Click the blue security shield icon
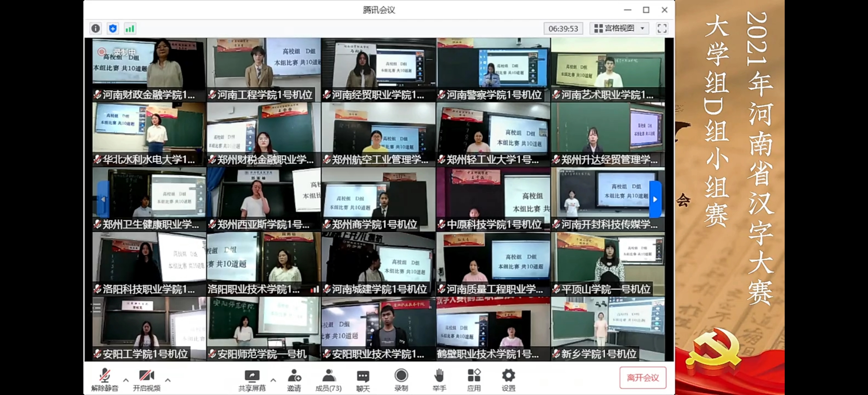868x395 pixels. pyautogui.click(x=113, y=28)
